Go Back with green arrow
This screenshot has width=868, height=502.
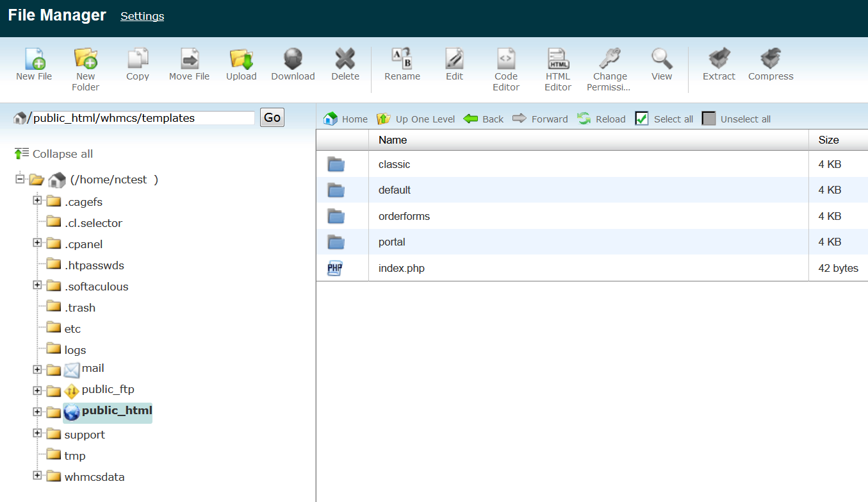tap(484, 119)
